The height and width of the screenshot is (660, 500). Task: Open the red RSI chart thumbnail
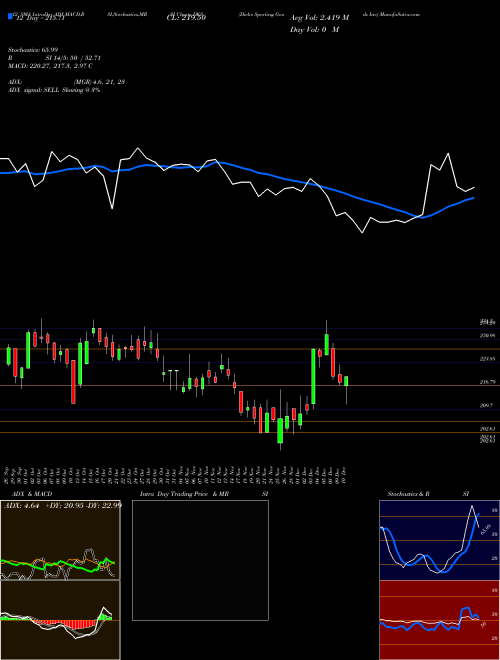[439, 620]
